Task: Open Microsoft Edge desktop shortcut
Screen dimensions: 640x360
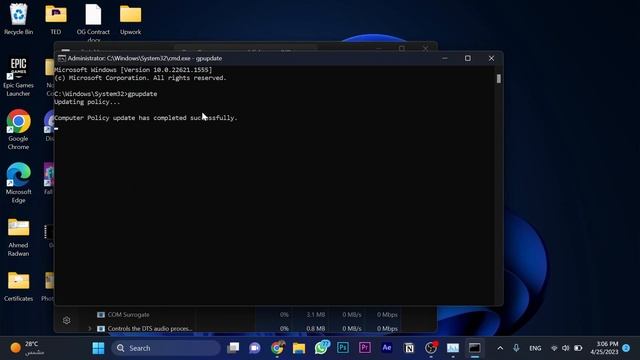Action: point(18,182)
